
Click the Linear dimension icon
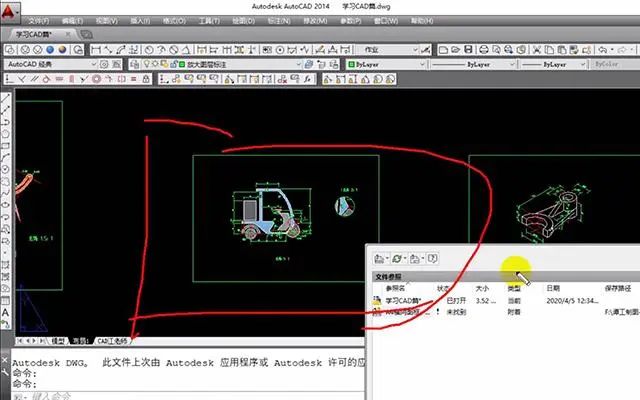click(x=96, y=50)
